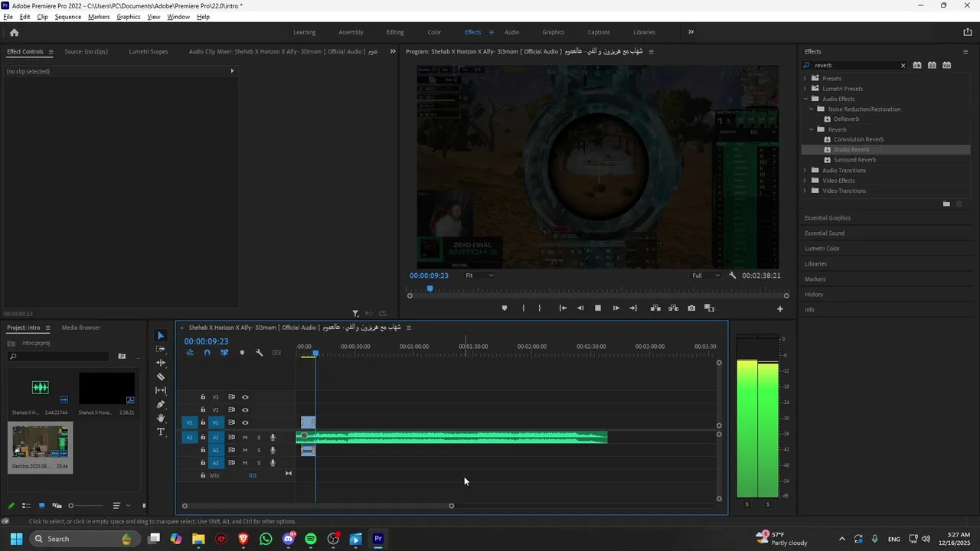Screen dimensions: 980x551
Task: Click New Bin icon in Project panel
Action: (122, 357)
